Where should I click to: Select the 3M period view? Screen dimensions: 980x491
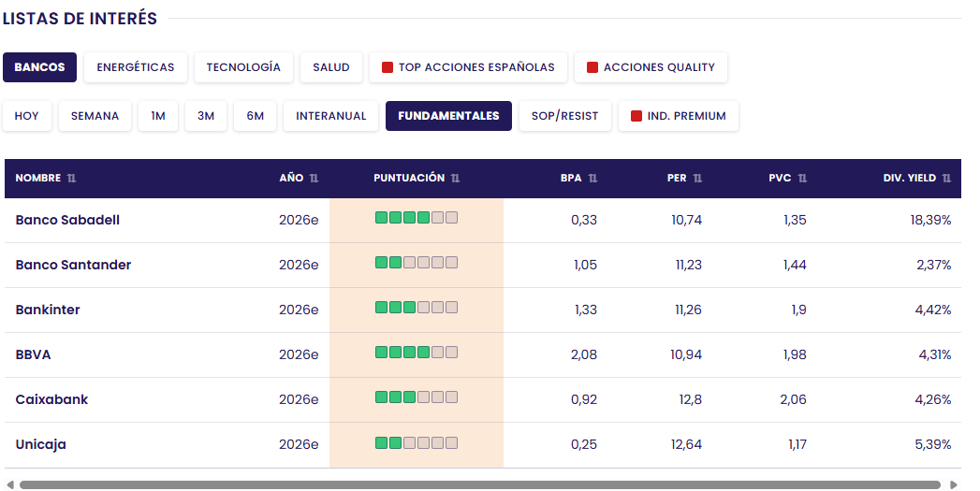[x=206, y=116]
